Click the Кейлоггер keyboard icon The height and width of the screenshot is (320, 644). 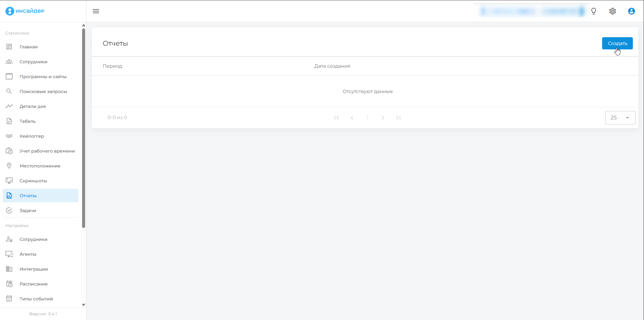point(9,136)
